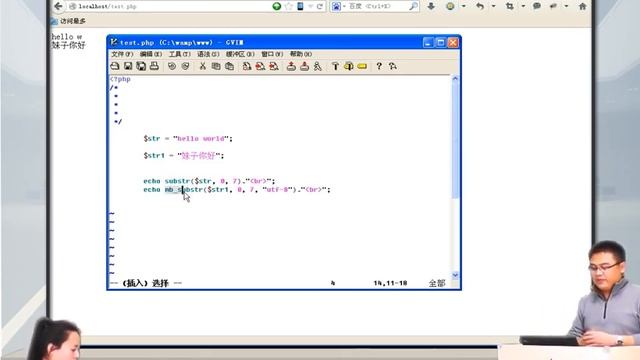Screen dimensions: 640x360
Task: Expand the dropdown beside the crop icon
Action: 523,6
